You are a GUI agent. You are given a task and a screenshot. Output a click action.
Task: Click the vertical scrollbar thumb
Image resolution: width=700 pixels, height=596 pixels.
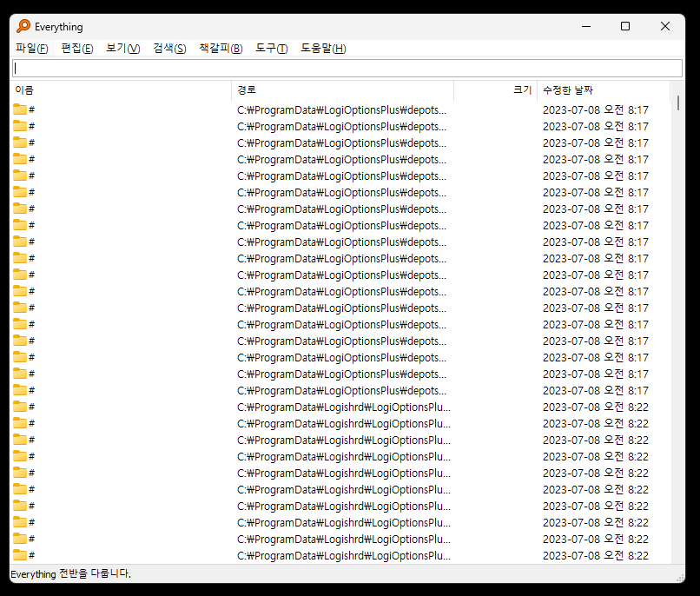pos(678,103)
